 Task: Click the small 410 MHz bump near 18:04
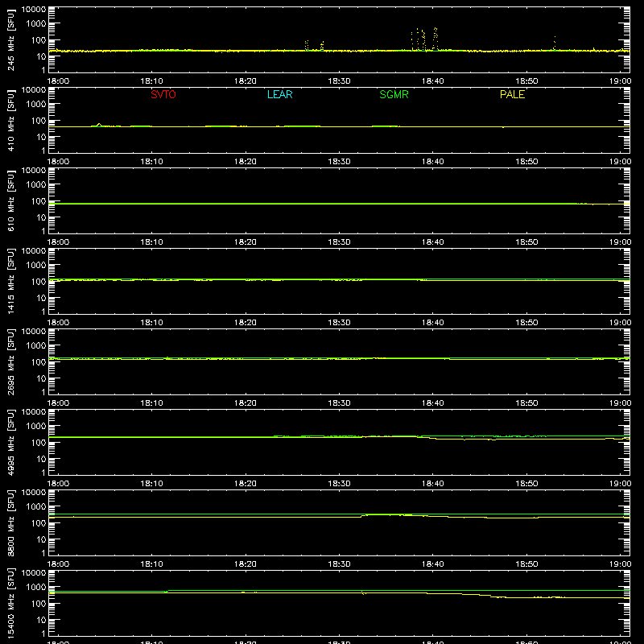(99, 125)
